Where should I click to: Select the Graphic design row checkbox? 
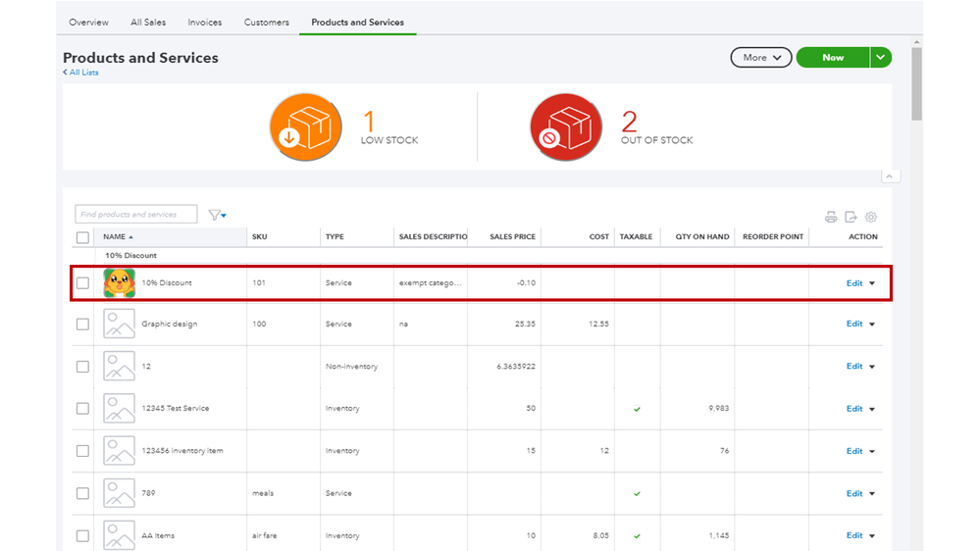tap(82, 325)
